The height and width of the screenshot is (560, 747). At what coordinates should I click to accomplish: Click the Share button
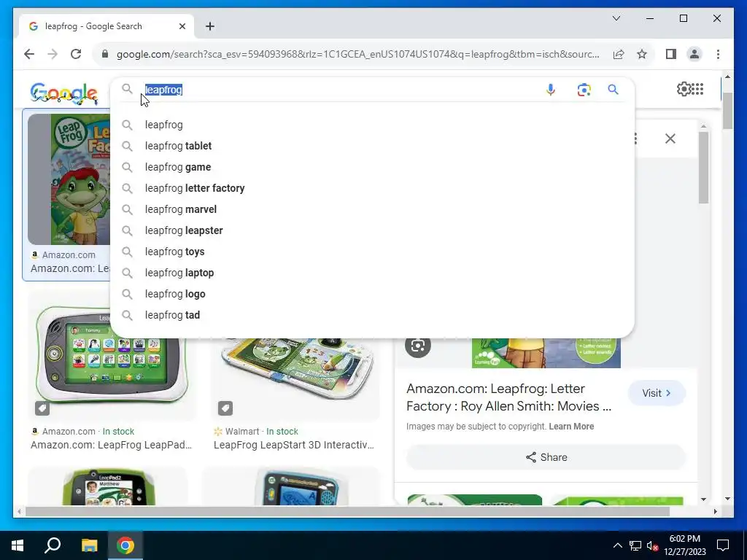546,457
